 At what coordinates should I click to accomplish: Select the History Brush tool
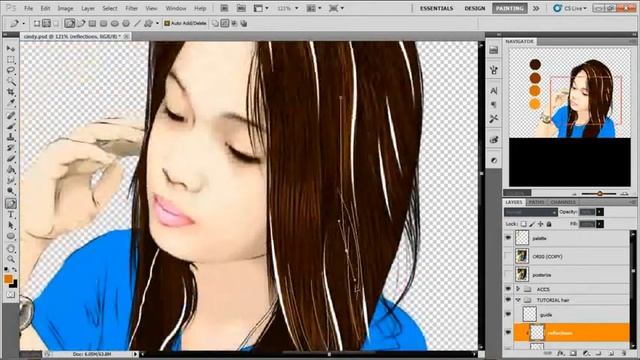tap(11, 148)
